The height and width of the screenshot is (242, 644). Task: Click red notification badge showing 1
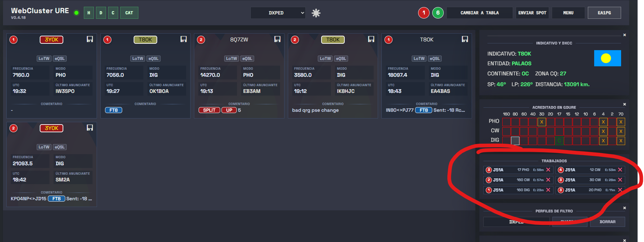tap(423, 13)
